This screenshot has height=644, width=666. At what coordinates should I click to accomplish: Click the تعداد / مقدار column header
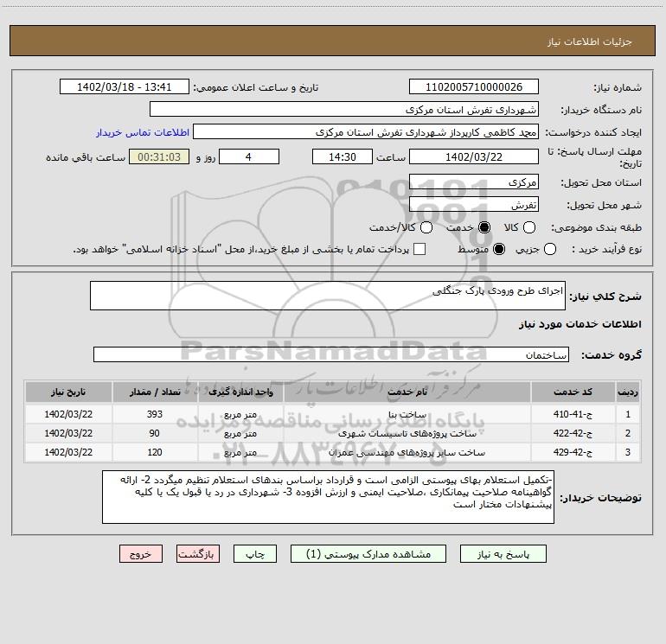click(x=155, y=392)
